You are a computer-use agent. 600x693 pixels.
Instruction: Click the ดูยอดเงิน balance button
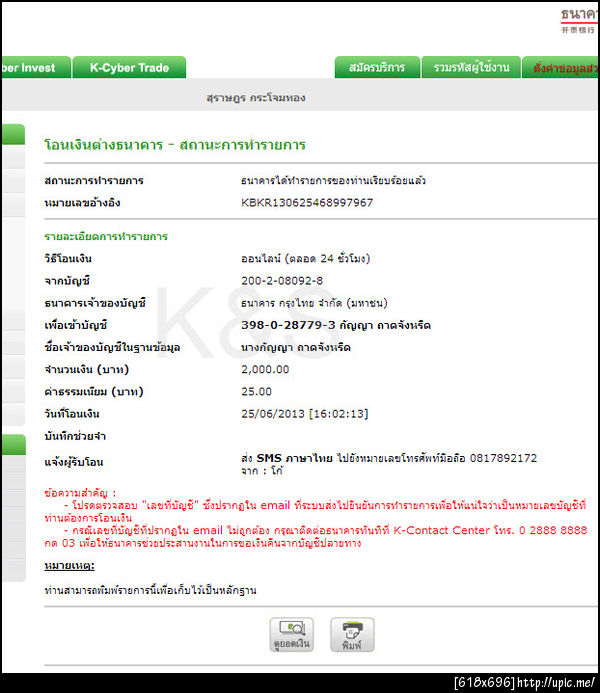(292, 635)
